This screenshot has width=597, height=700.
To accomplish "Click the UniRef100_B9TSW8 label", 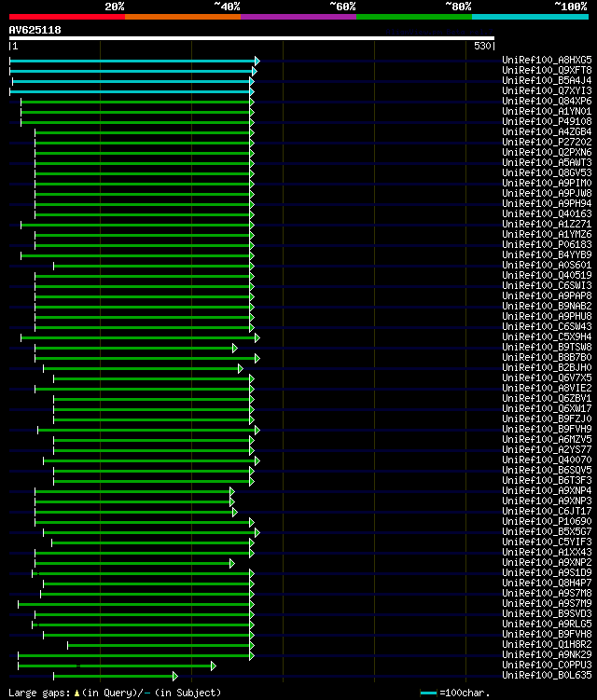I will [547, 348].
